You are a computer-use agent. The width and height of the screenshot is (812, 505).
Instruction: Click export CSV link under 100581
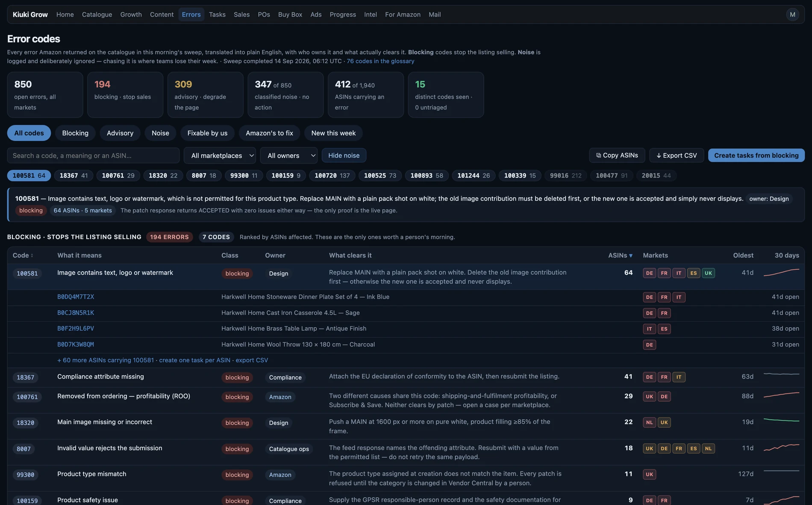(252, 360)
